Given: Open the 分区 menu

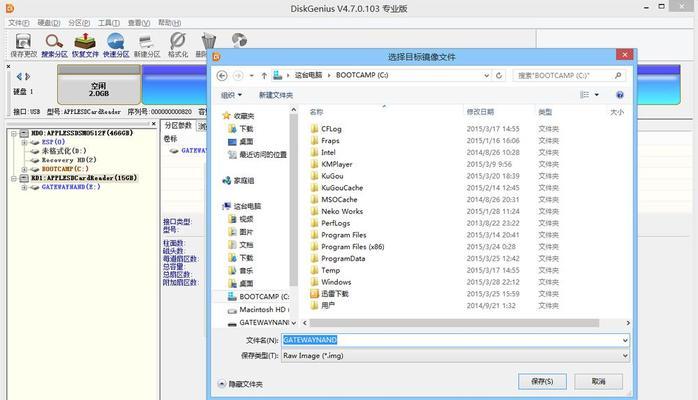Looking at the screenshot, I should pos(79,23).
